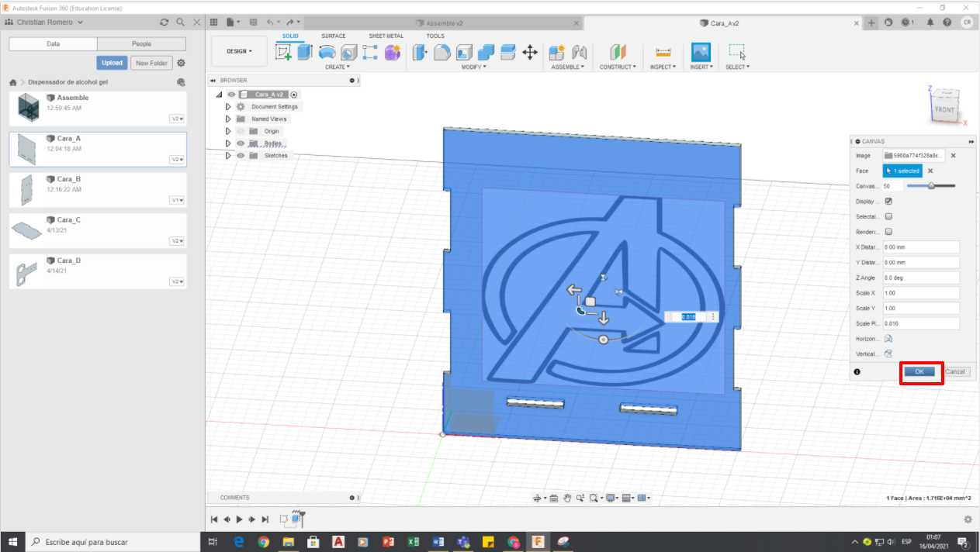
Task: Click the Upload button
Action: 113,63
